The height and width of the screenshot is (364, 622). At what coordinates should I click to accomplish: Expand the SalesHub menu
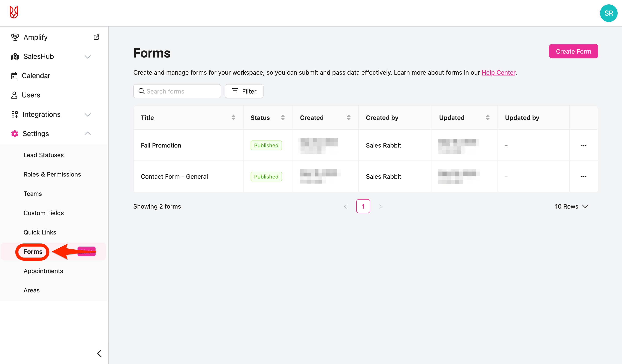click(88, 56)
